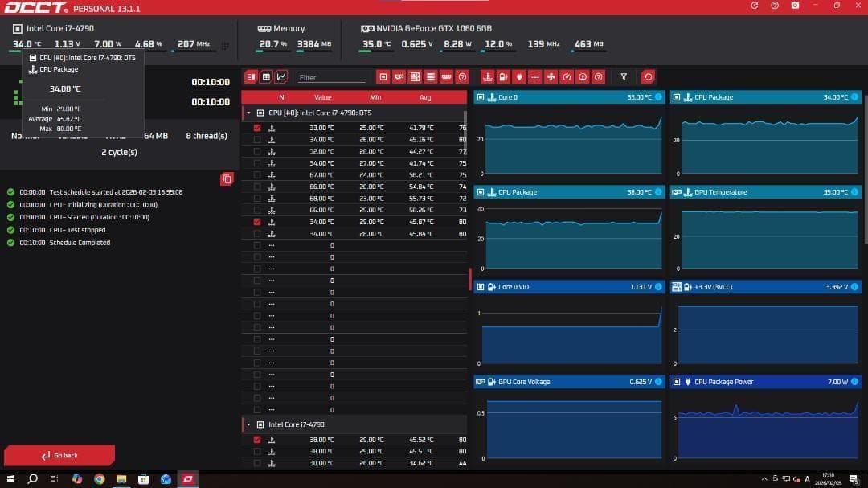This screenshot has width=868, height=488.
Task: Sort table by the Avg column header
Action: [425, 97]
